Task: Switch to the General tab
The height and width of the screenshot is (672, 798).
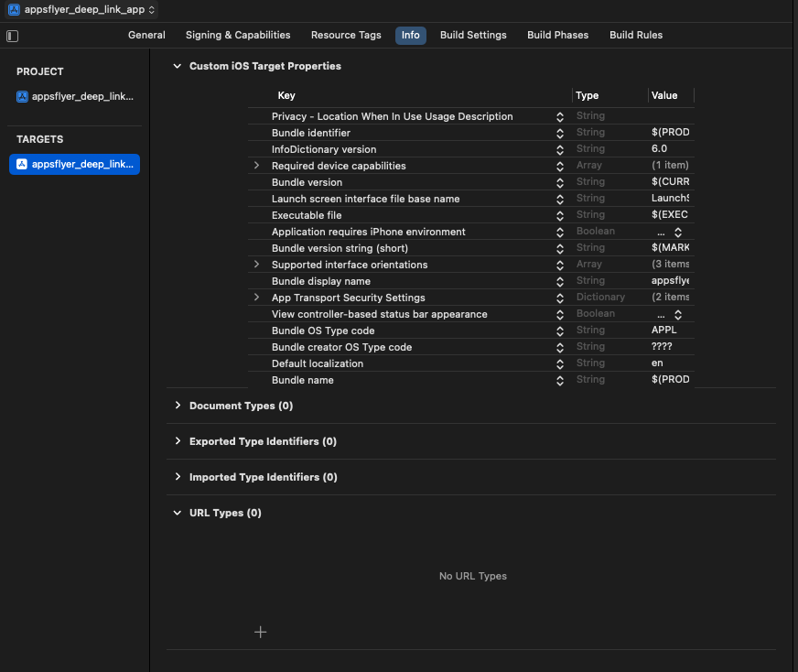Action: 146,35
